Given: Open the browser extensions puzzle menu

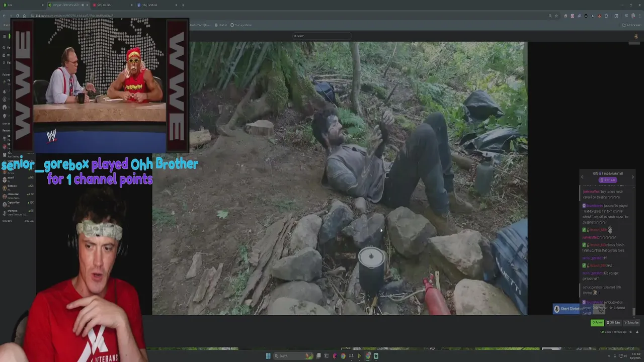Looking at the screenshot, I should coord(606,16).
